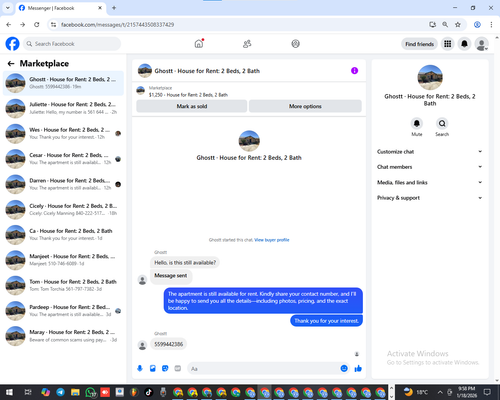Viewport: 500px width, 400px height.
Task: Open the Darren house rent conversation
Action: pyautogui.click(x=63, y=184)
